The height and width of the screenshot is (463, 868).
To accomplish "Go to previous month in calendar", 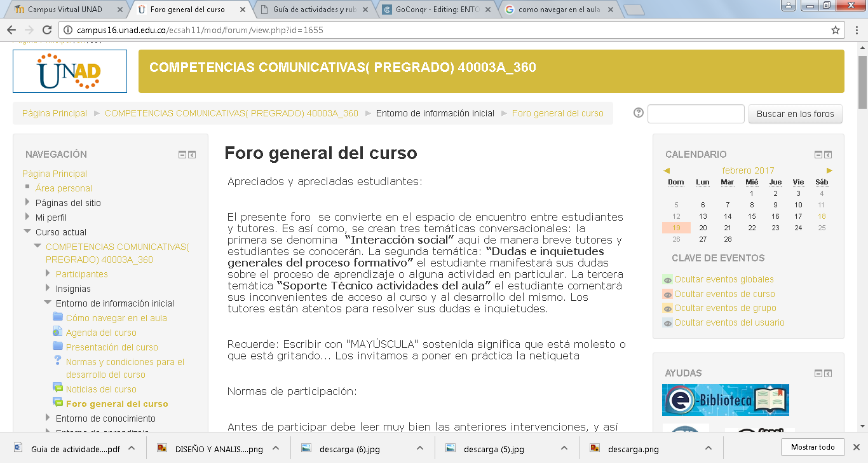I will (667, 170).
